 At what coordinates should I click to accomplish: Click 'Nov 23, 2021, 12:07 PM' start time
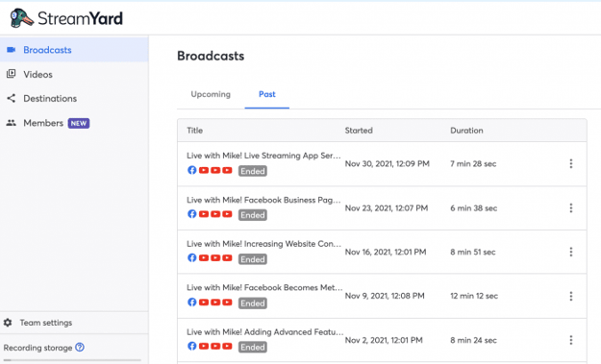click(387, 207)
